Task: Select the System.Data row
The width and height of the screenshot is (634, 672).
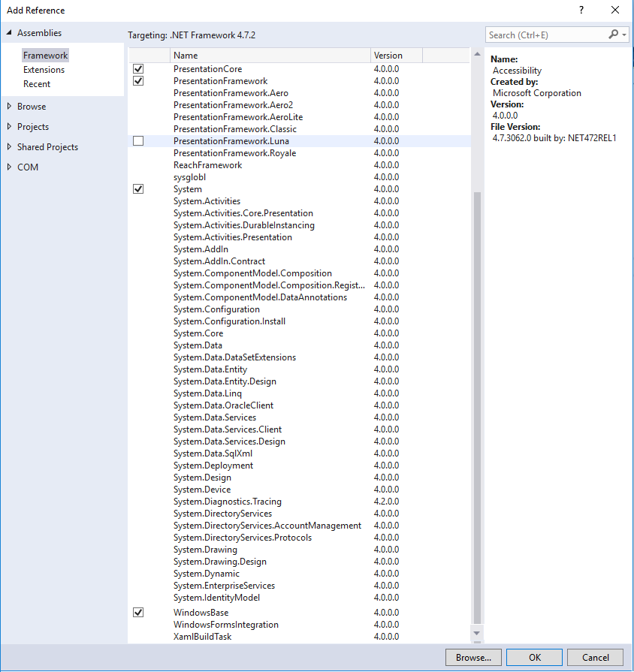Action: [x=299, y=345]
